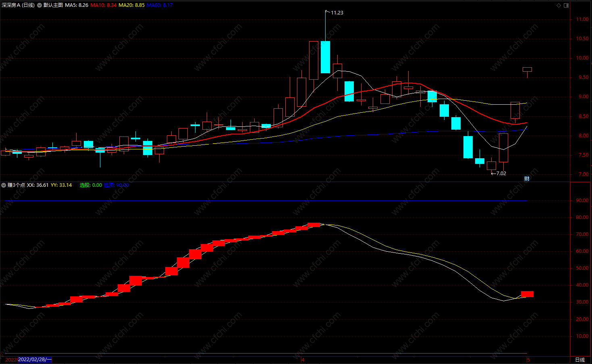592x364 pixels.
Task: Click the 7.00 price axis label
Action: [x=583, y=175]
